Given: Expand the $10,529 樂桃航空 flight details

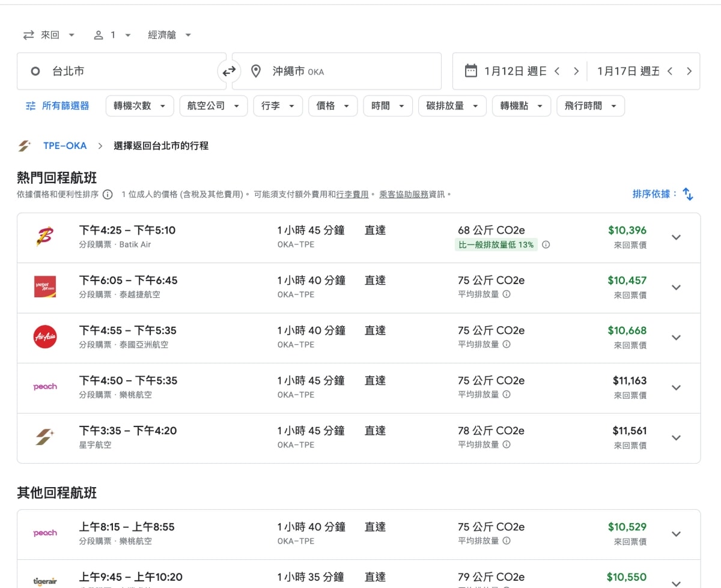Looking at the screenshot, I should click(676, 534).
